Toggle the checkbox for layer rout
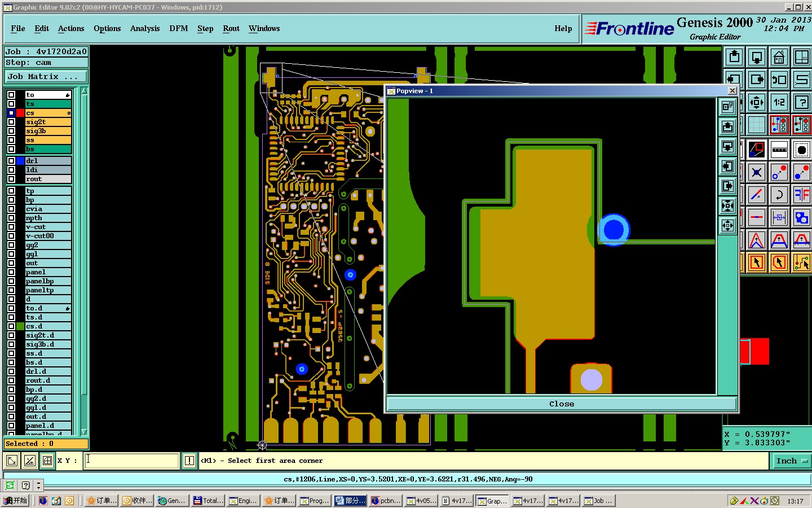The width and height of the screenshot is (812, 508). 11,179
